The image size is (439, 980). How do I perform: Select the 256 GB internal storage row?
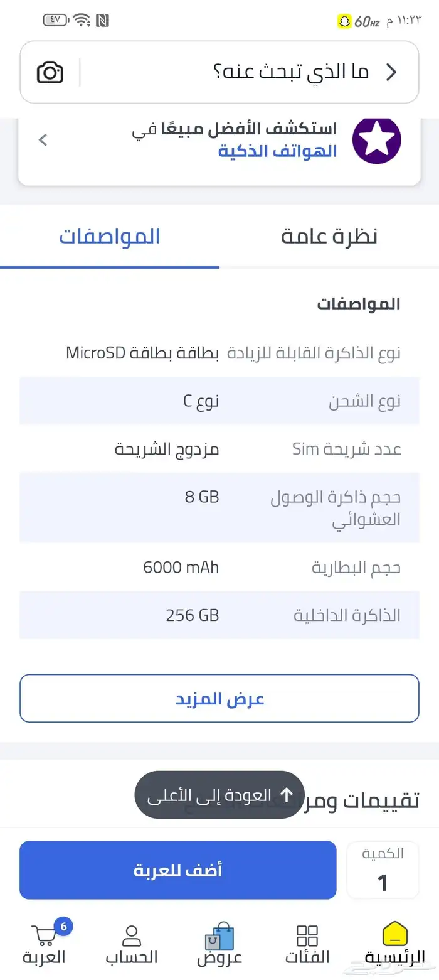(219, 615)
